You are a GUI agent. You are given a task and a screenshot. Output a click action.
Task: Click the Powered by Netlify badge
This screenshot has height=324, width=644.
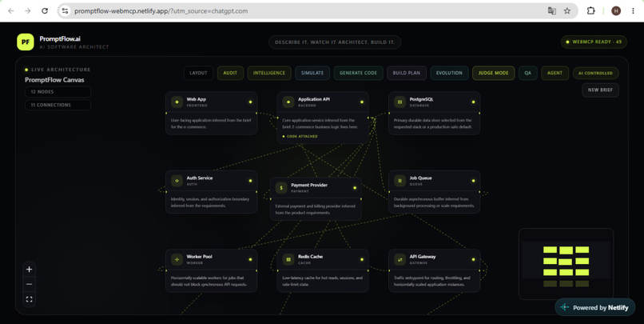tap(595, 307)
